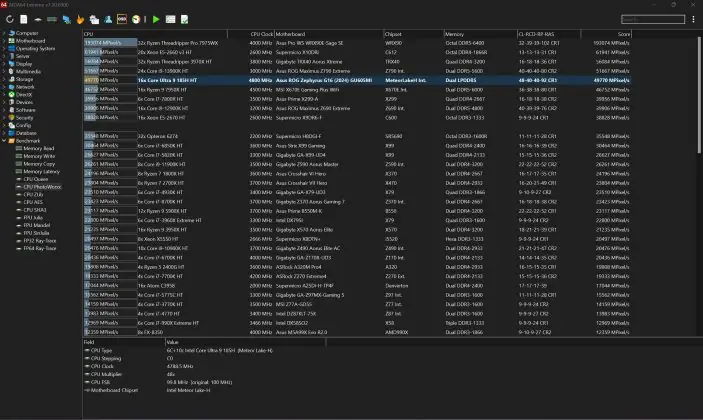Open the FPU Julia benchmark
Image resolution: width=703 pixels, height=420 pixels.
pos(33,217)
